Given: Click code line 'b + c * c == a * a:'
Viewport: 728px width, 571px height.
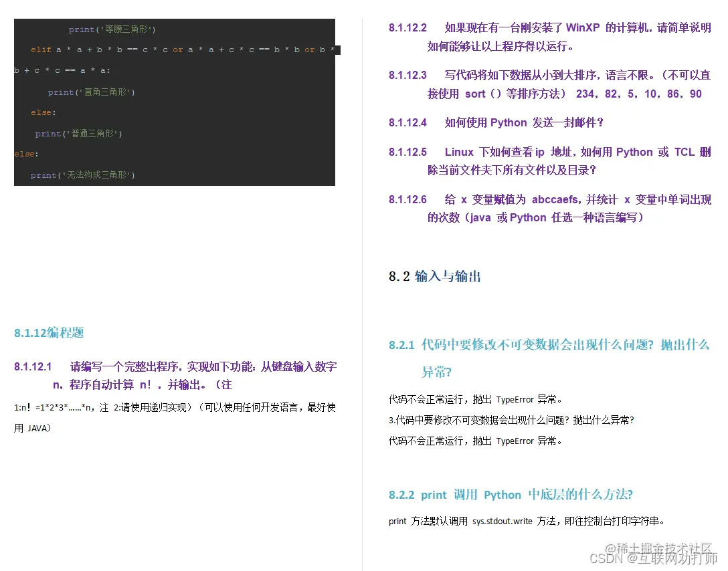Looking at the screenshot, I should pos(62,70).
